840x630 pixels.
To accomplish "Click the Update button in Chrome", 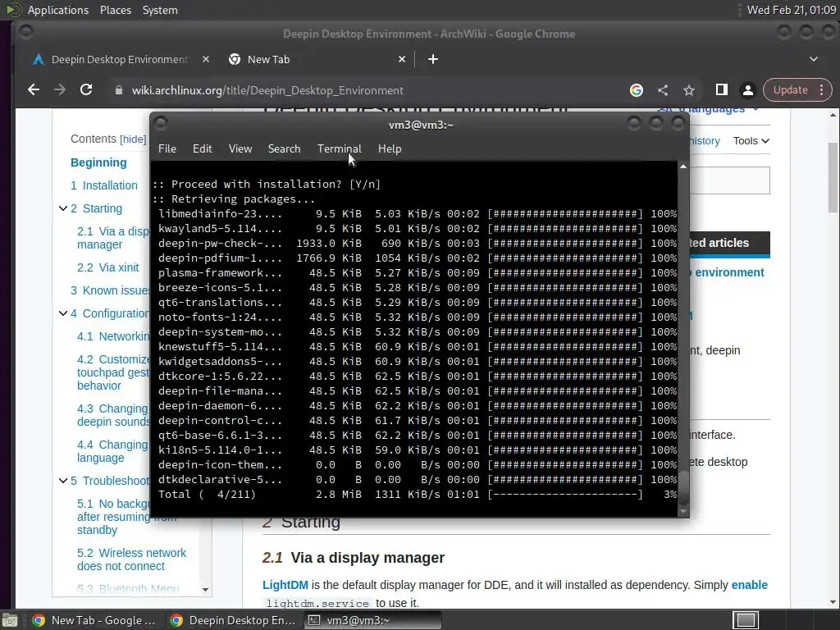I will tap(790, 90).
